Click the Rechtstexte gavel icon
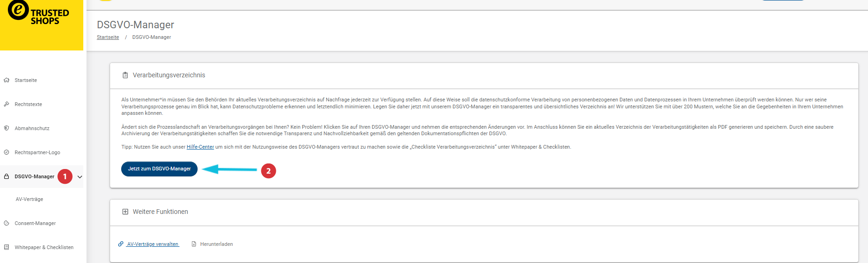Image resolution: width=868 pixels, height=263 pixels. tap(6, 104)
